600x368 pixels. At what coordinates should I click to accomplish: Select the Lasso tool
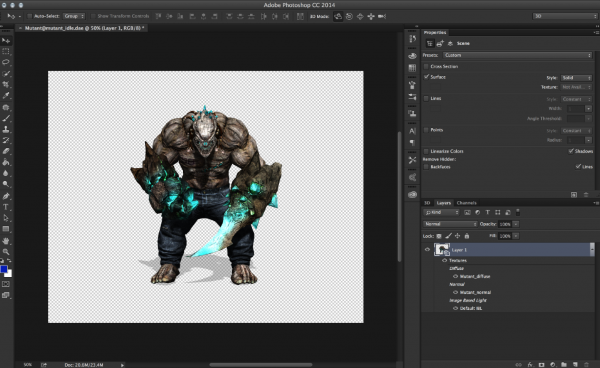click(6, 62)
